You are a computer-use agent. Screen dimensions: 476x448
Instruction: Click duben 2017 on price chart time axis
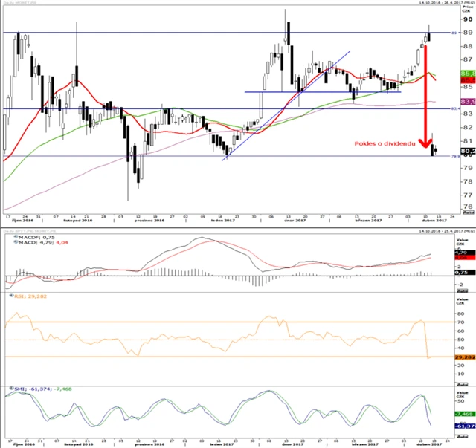tap(434, 221)
